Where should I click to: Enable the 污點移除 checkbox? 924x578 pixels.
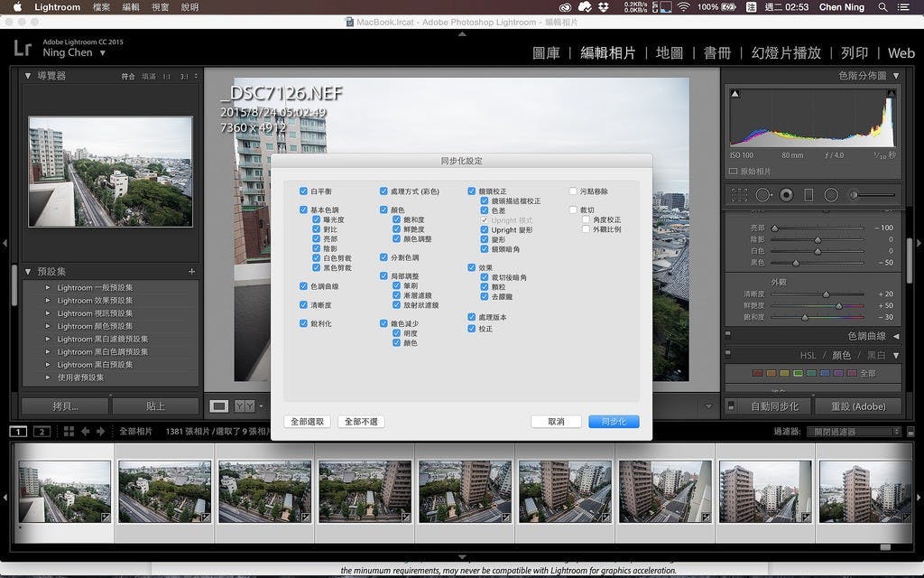(x=573, y=191)
